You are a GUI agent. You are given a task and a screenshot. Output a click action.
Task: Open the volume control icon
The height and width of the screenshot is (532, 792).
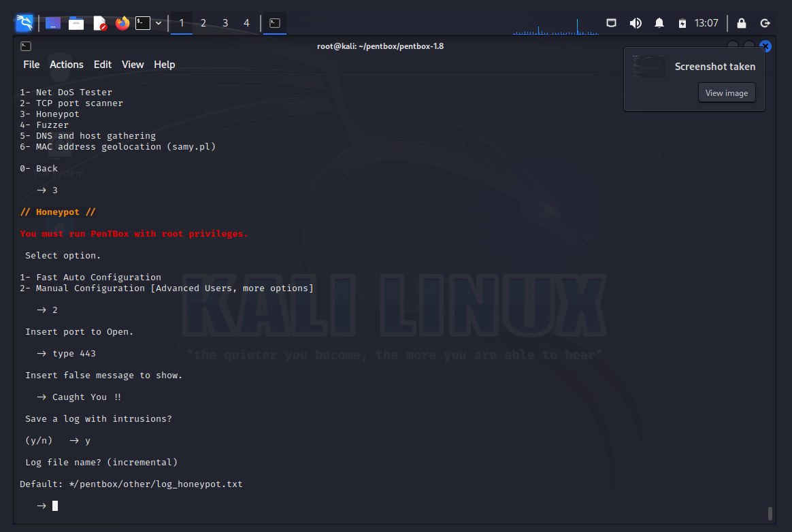[636, 23]
